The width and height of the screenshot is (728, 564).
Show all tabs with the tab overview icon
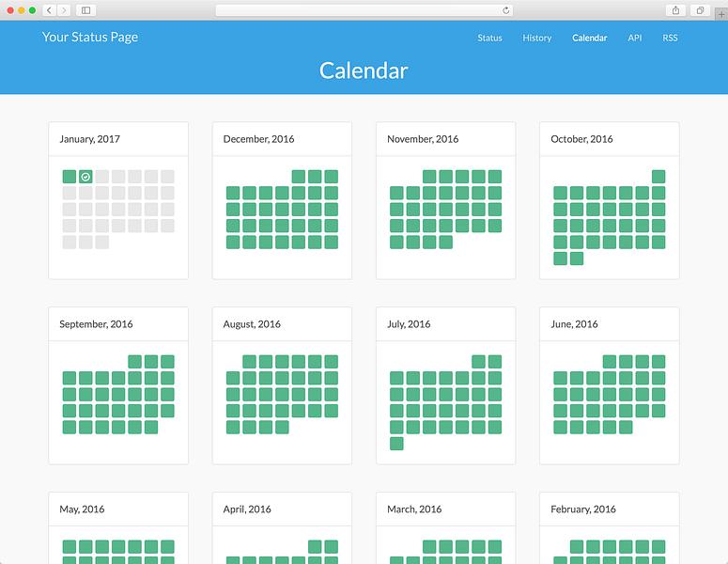click(x=700, y=10)
